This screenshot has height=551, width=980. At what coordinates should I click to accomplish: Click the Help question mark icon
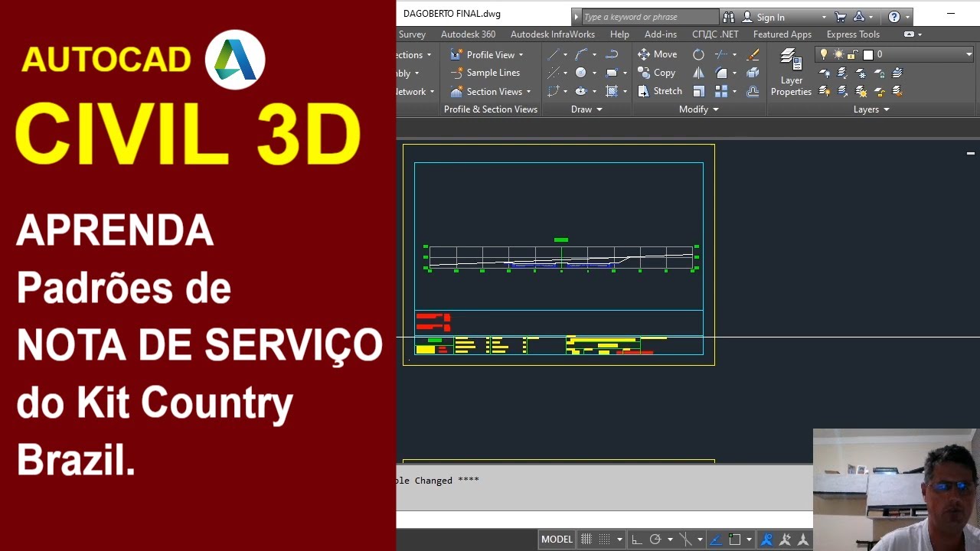tap(893, 17)
